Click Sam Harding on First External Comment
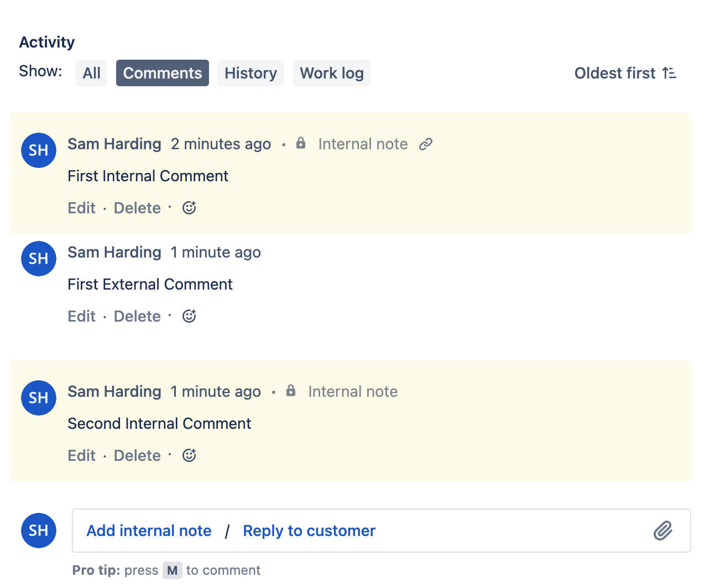This screenshot has height=588, width=710. tap(114, 252)
